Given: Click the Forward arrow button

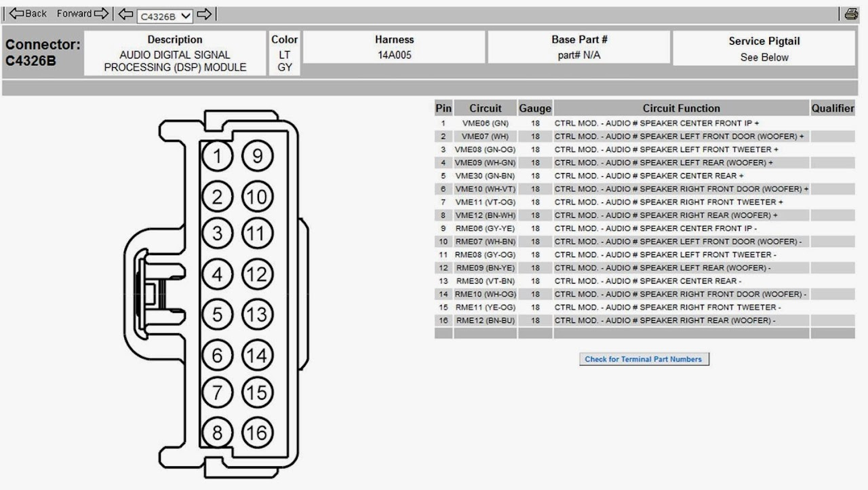Looking at the screenshot, I should coord(82,14).
